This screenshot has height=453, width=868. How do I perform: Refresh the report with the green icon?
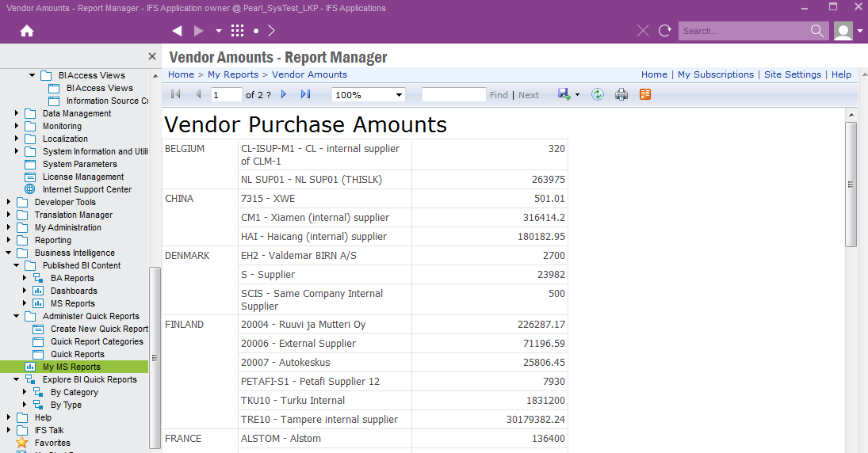coord(598,94)
